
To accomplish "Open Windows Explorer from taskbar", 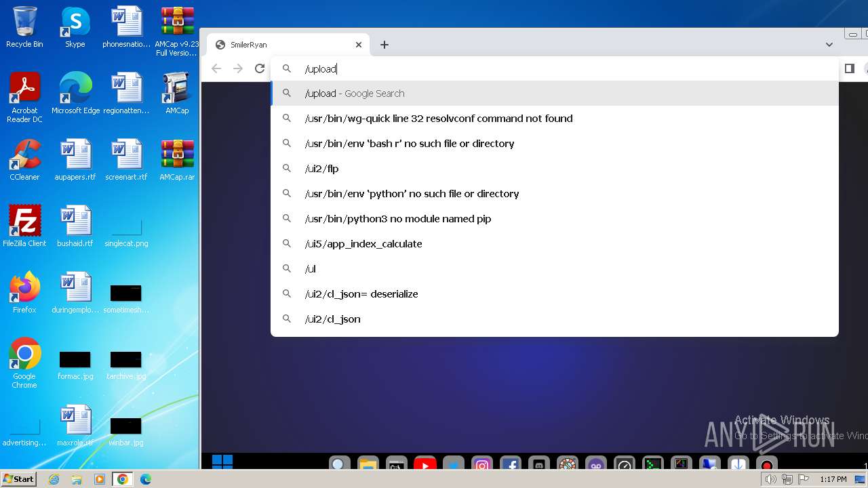I will [x=77, y=479].
